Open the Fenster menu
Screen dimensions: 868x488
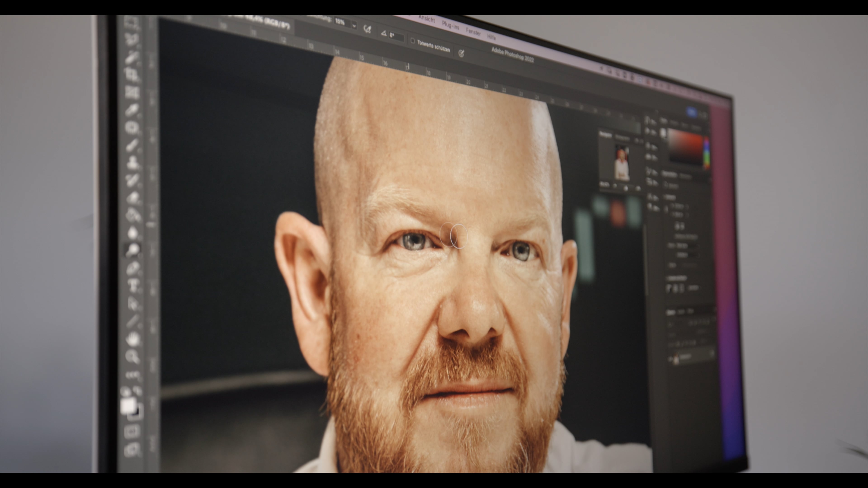(473, 32)
